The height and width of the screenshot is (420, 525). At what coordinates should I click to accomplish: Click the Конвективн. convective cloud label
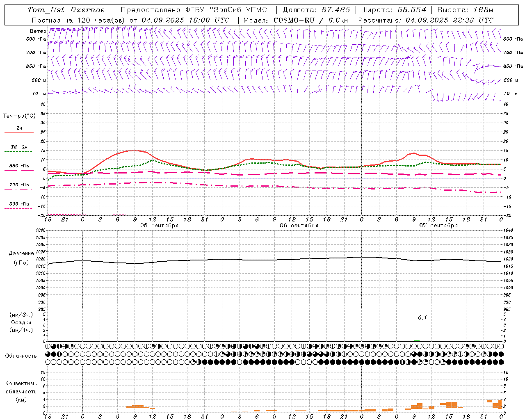tap(21, 383)
